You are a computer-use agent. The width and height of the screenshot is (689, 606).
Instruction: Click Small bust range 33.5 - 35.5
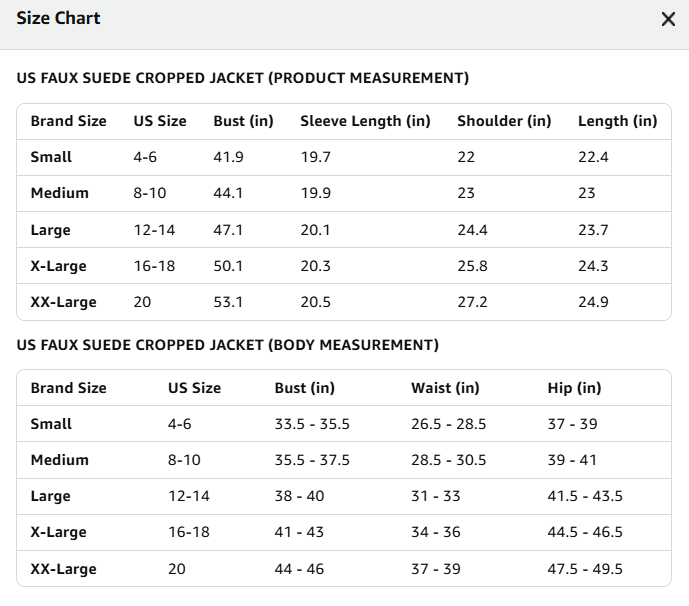[x=312, y=424]
